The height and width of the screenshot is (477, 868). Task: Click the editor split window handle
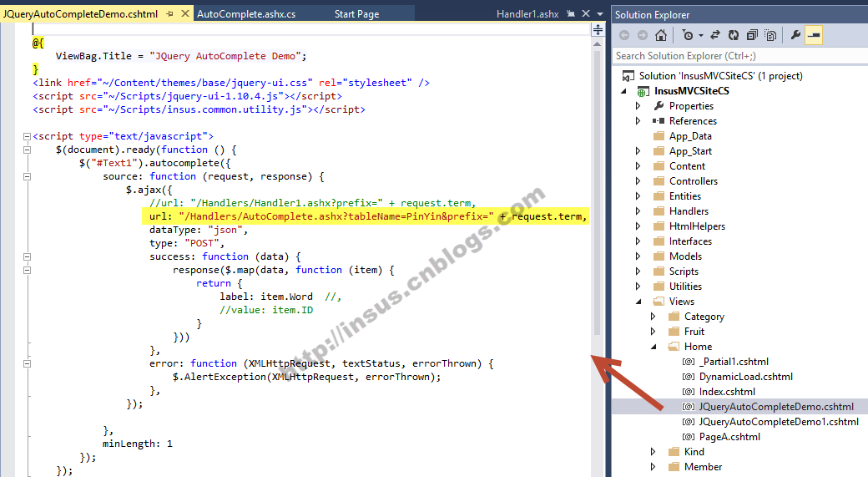pos(598,30)
